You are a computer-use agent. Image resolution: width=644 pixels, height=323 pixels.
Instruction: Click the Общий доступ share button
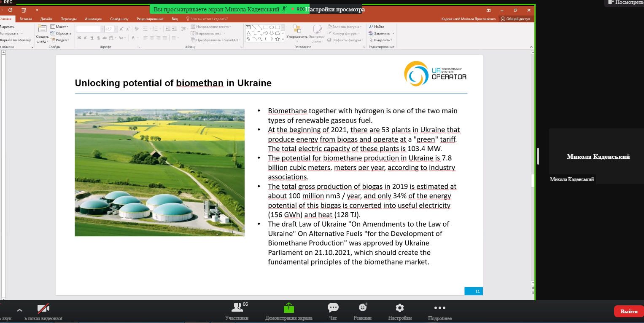pyautogui.click(x=515, y=19)
